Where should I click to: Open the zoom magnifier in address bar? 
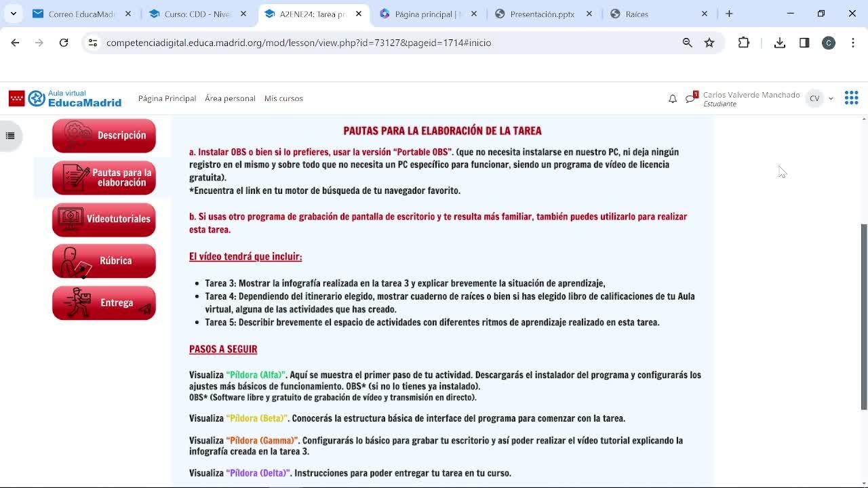pos(688,43)
